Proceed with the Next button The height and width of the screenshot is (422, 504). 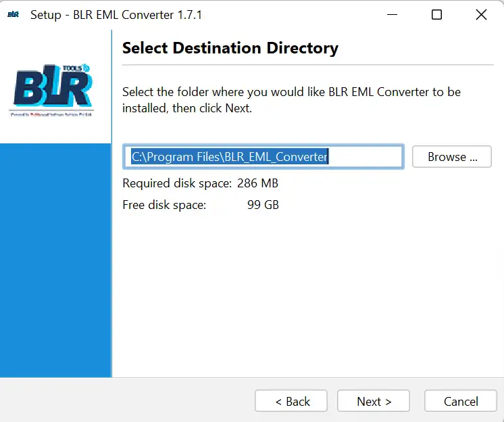[x=374, y=401]
